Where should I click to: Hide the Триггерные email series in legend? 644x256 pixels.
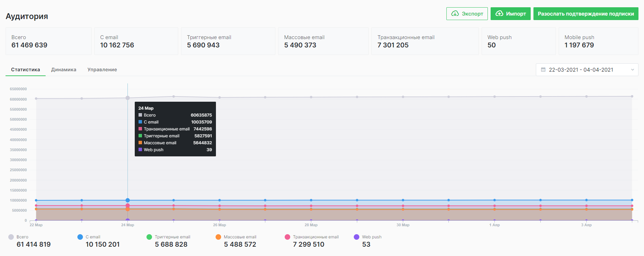pyautogui.click(x=149, y=237)
